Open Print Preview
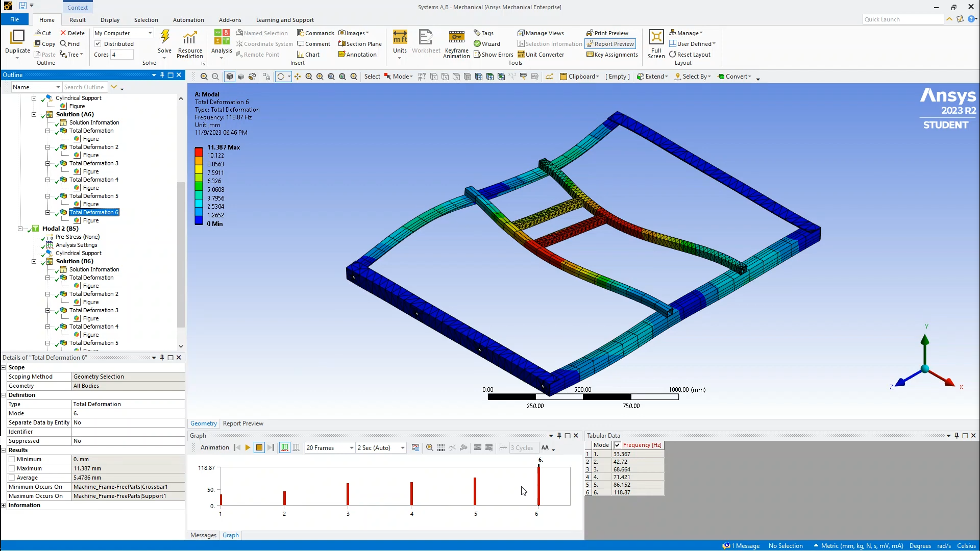980x551 pixels. coord(607,33)
